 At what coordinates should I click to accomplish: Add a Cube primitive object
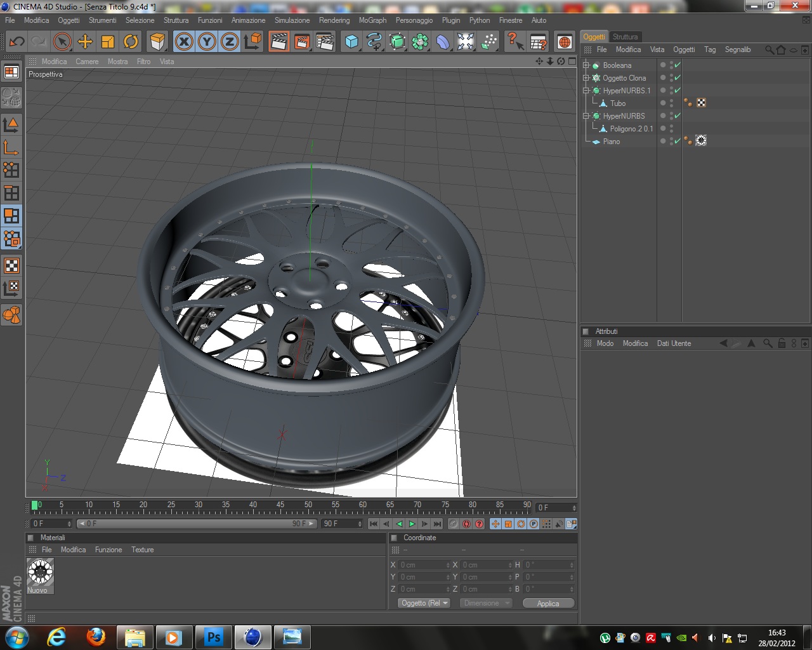tap(351, 42)
